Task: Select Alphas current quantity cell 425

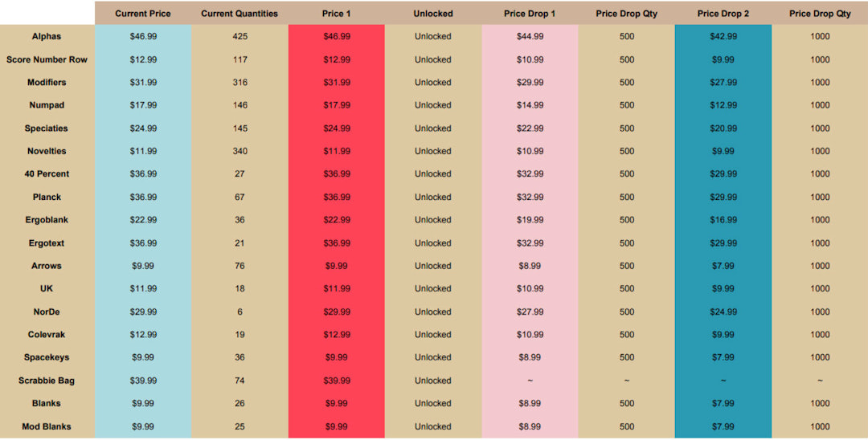Action: [240, 36]
